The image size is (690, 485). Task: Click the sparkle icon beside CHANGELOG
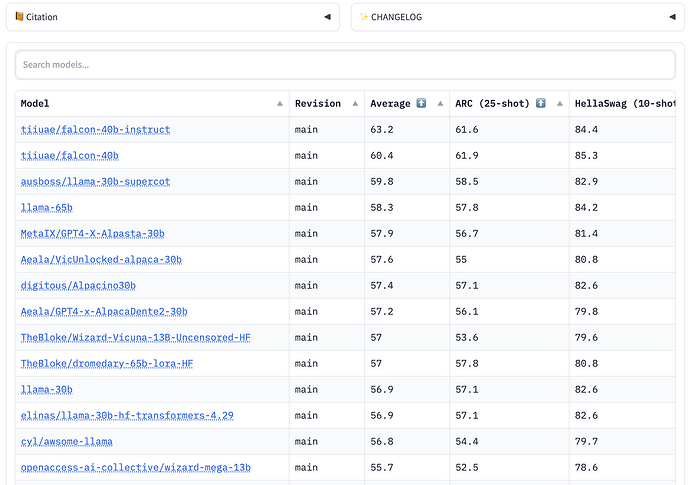[x=364, y=17]
